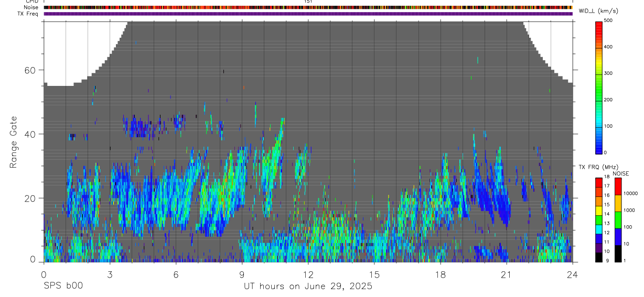The height and width of the screenshot is (297, 644).
Task: Click the CPID value '151' at top
Action: tap(308, 2)
